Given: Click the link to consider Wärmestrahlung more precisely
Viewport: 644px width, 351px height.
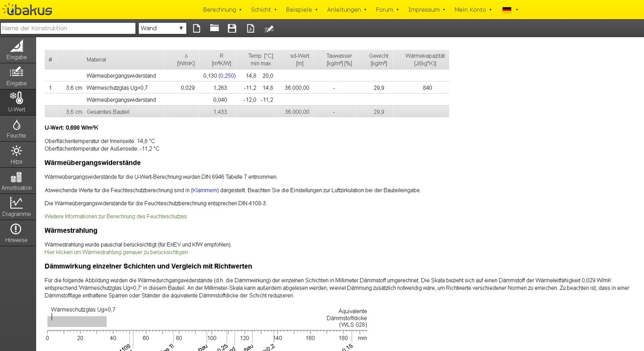Looking at the screenshot, I should (116, 252).
